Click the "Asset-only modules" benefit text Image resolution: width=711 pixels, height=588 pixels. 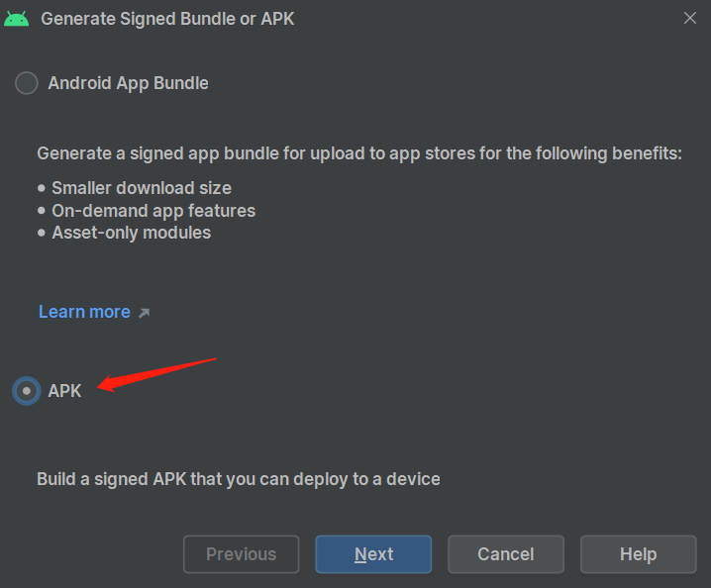(131, 234)
